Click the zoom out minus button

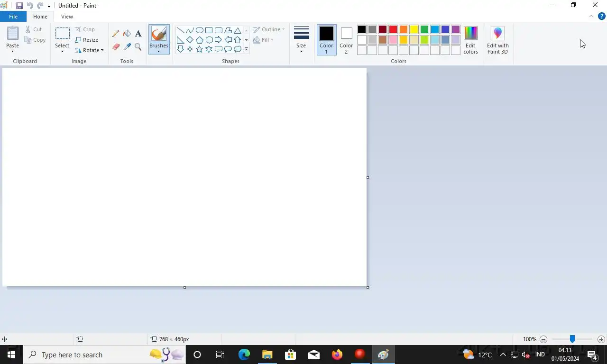pos(543,339)
